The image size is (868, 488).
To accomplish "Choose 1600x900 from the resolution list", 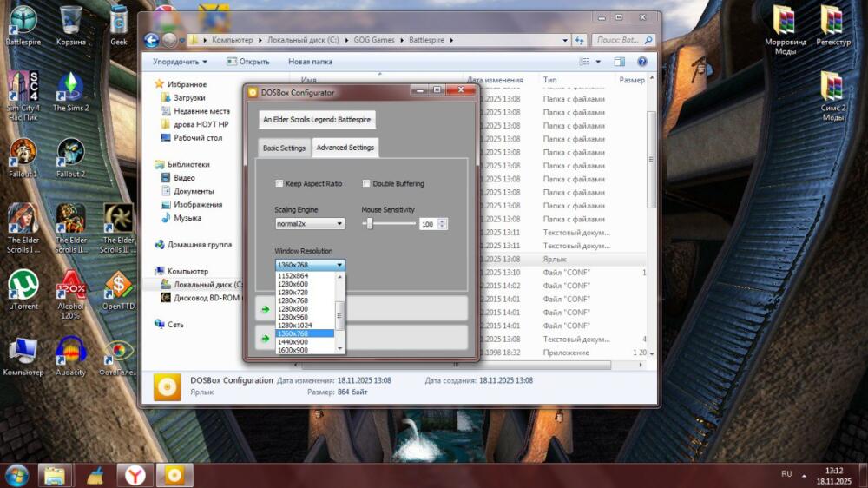I will click(x=306, y=350).
